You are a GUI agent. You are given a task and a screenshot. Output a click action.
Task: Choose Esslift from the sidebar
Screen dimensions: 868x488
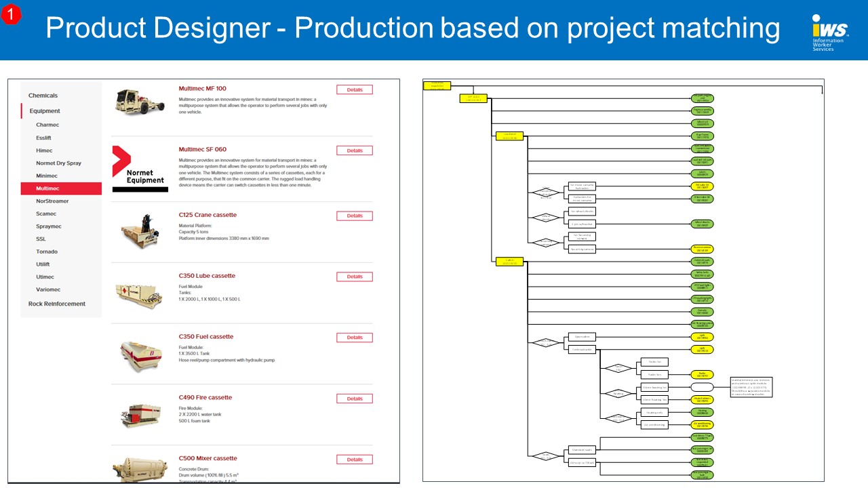pyautogui.click(x=43, y=138)
